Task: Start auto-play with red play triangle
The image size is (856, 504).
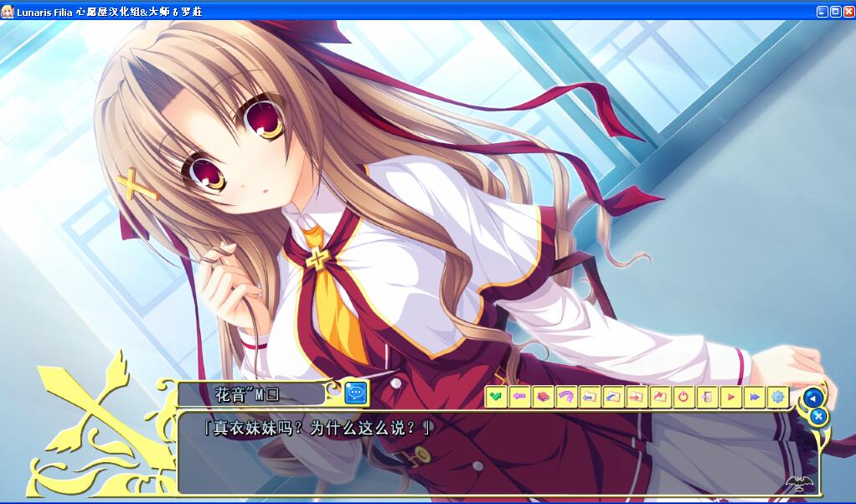Action: [x=730, y=396]
